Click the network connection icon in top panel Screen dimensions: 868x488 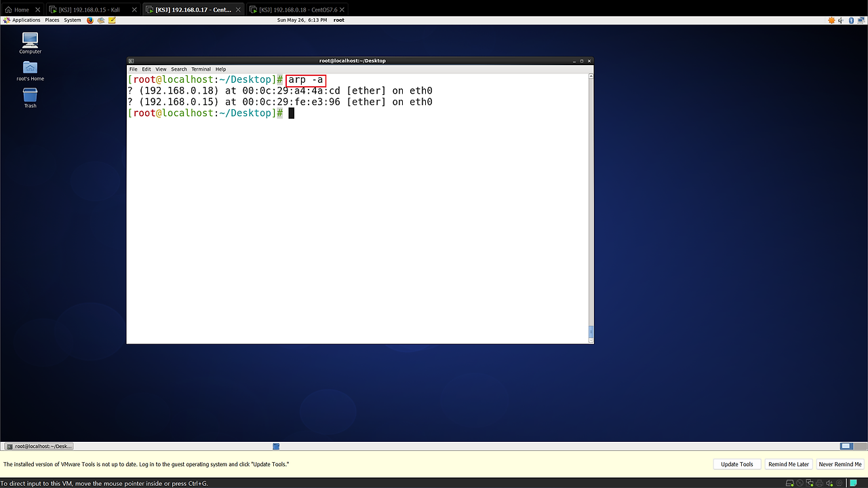[x=861, y=20]
